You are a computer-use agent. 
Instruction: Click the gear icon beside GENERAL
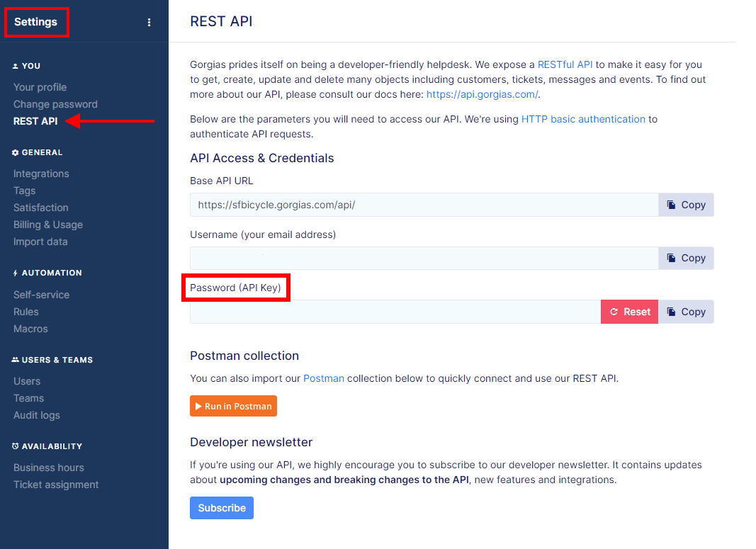(16, 152)
